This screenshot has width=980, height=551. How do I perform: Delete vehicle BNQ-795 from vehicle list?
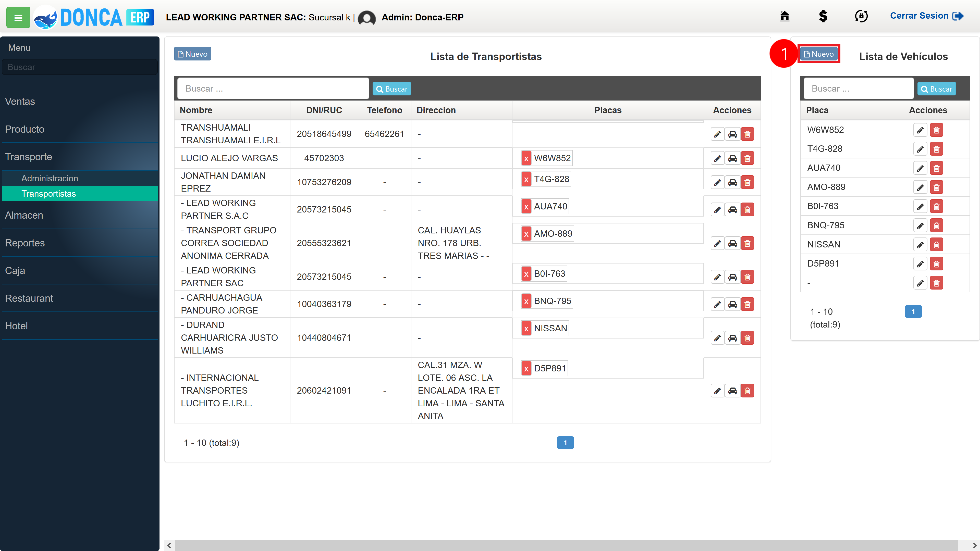(x=936, y=226)
